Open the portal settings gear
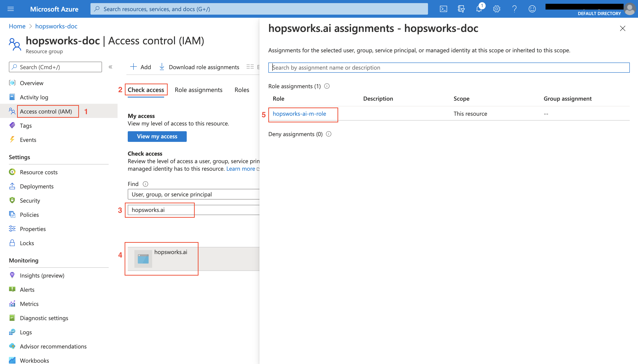Viewport: 638px width, 364px height. coord(497,9)
